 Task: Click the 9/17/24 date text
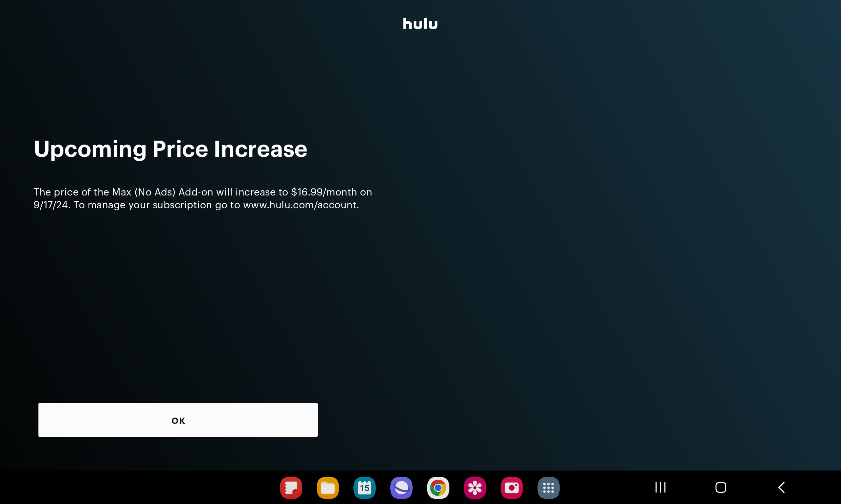51,205
